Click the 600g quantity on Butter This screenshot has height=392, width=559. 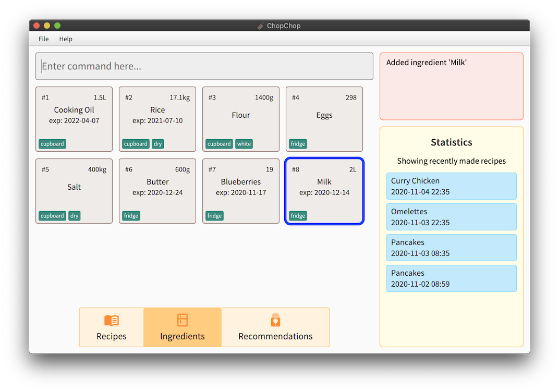click(183, 169)
